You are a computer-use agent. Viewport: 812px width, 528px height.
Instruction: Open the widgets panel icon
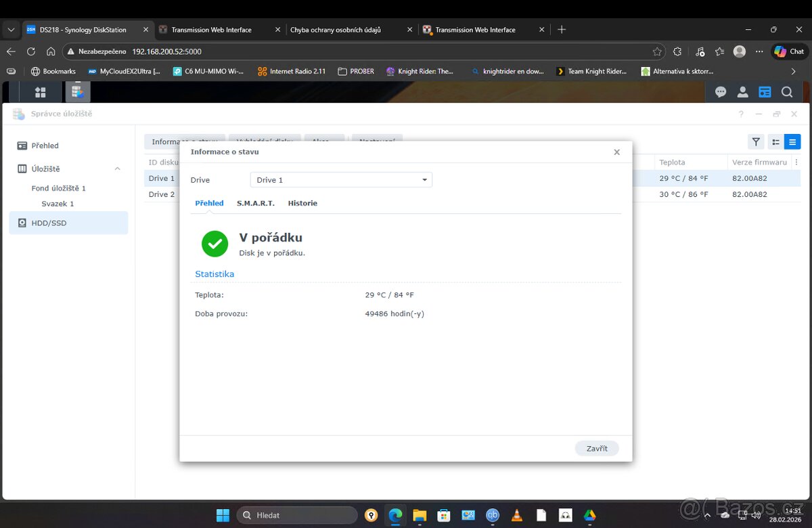click(x=765, y=91)
